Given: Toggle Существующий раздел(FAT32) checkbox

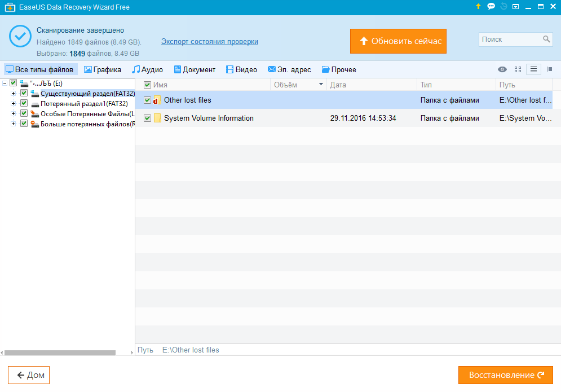Looking at the screenshot, I should (24, 93).
